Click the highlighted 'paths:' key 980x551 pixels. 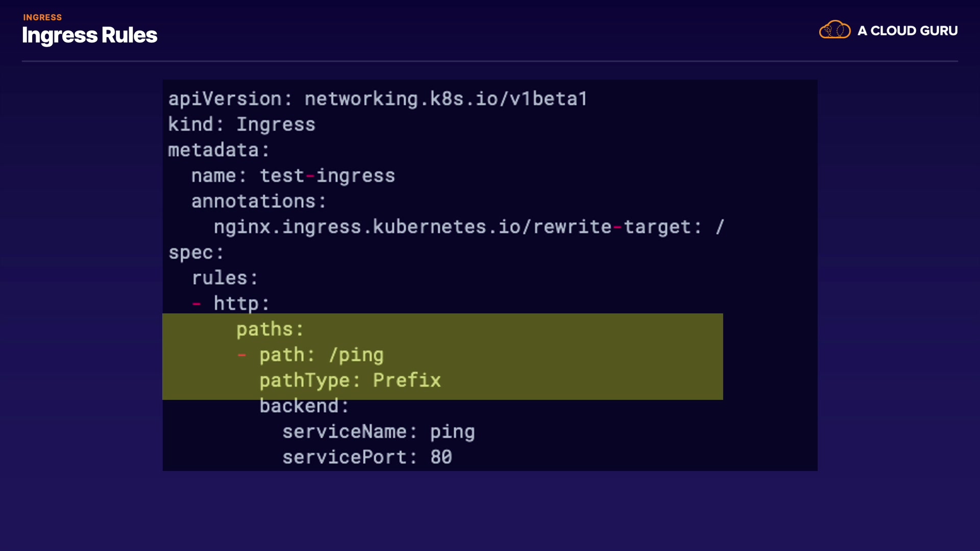[269, 329]
